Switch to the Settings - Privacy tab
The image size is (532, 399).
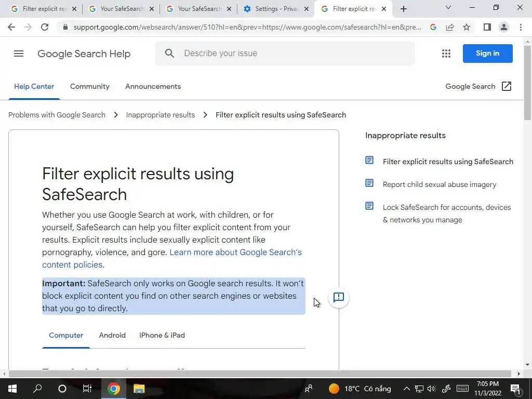coord(275,9)
